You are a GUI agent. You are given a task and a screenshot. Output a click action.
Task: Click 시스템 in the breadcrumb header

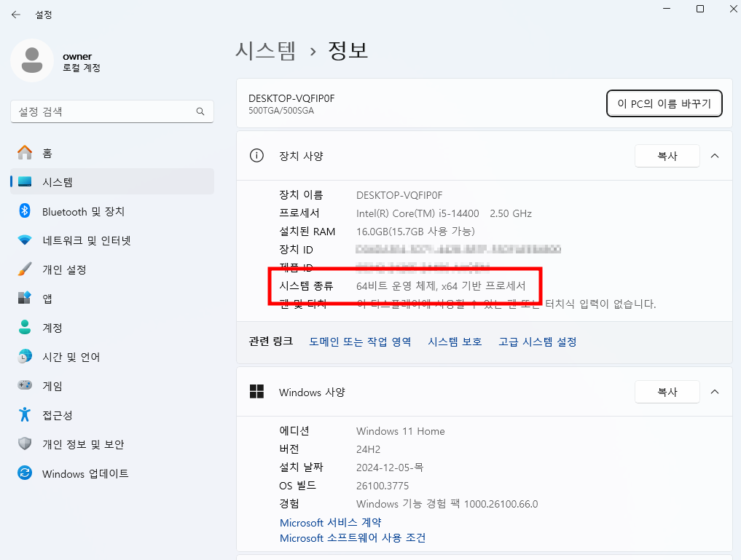pyautogui.click(x=266, y=50)
